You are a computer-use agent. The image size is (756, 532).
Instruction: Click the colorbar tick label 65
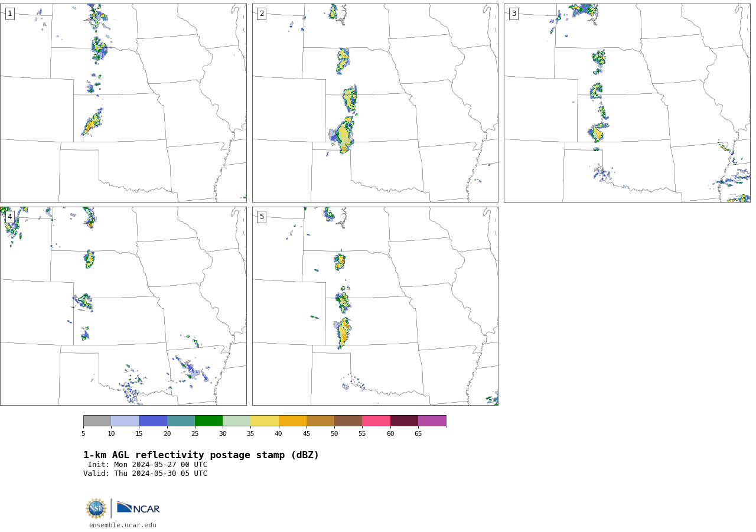pyautogui.click(x=418, y=434)
